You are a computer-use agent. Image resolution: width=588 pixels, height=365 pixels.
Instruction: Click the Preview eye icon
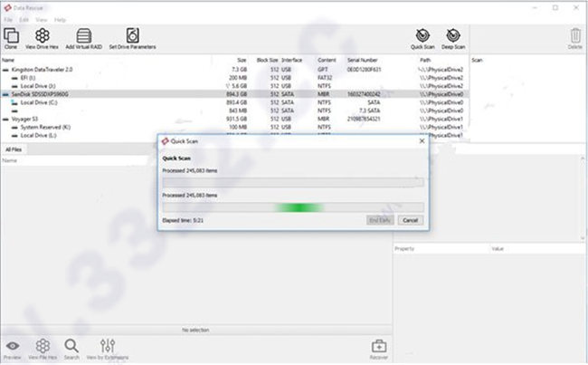[13, 346]
